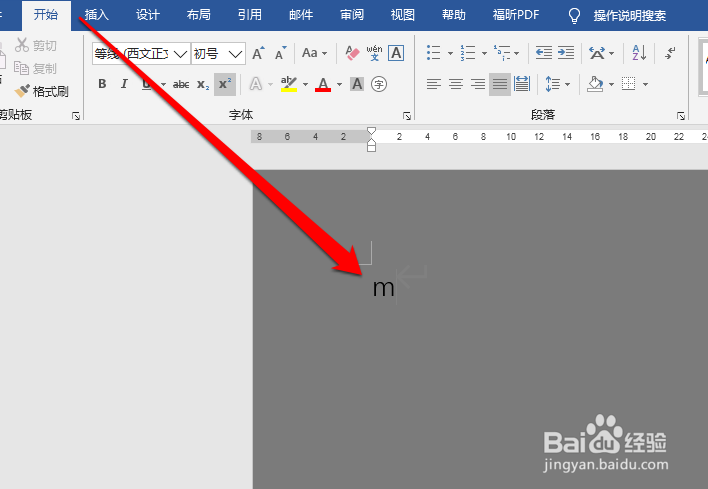Decrease the paragraph indent

tap(544, 53)
